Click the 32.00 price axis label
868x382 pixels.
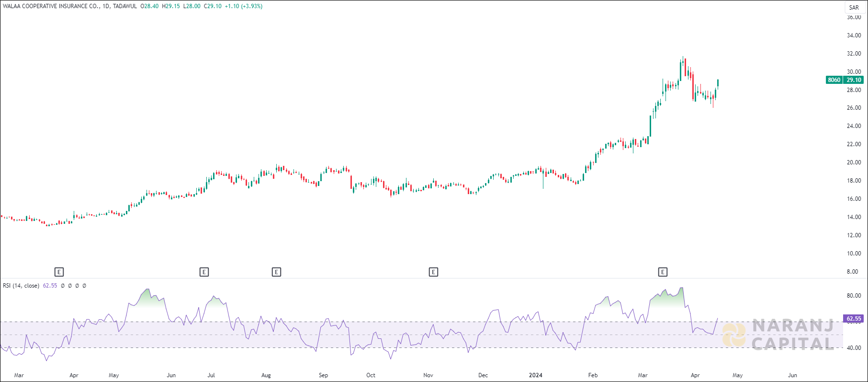pos(854,54)
